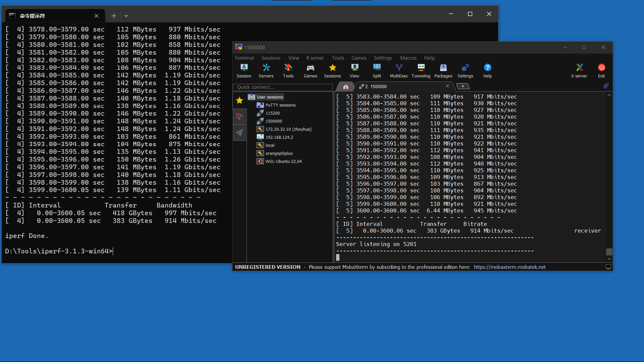The image size is (644, 362).
Task: Open the Macros menu
Action: 408,58
